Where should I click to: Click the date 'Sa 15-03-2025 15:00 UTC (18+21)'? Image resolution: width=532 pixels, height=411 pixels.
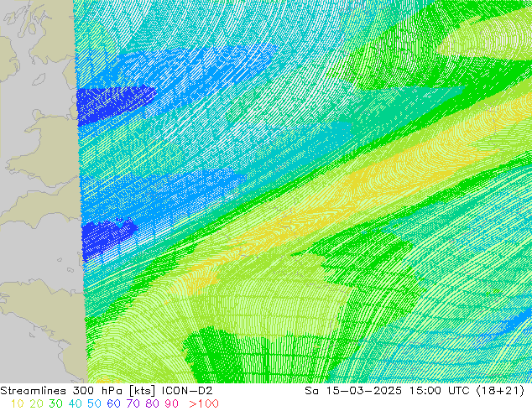[x=415, y=391]
